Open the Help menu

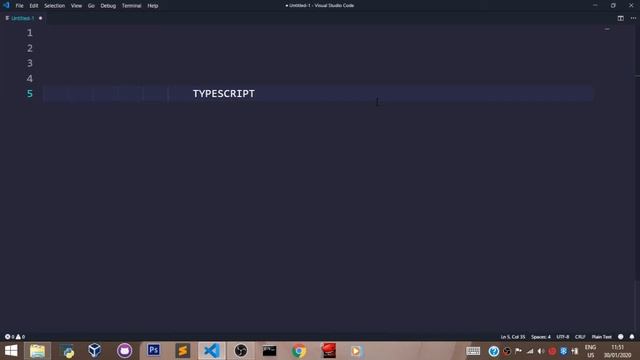153,6
